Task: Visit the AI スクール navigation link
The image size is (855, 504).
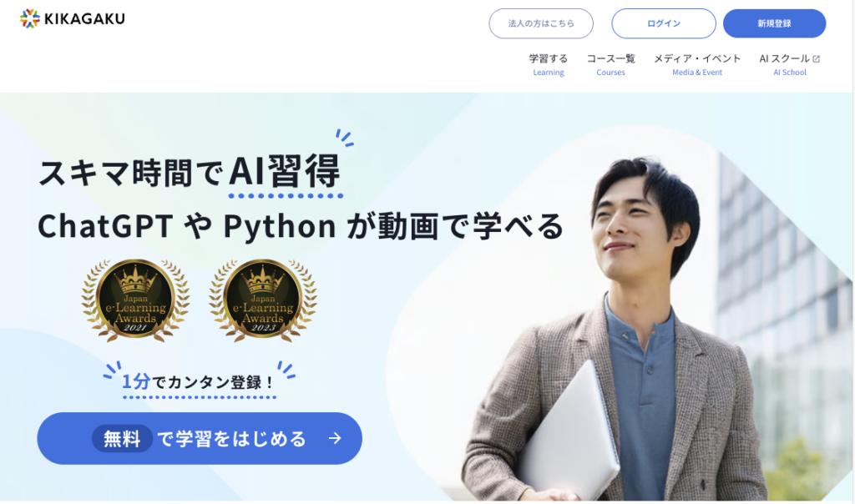Action: [784, 59]
